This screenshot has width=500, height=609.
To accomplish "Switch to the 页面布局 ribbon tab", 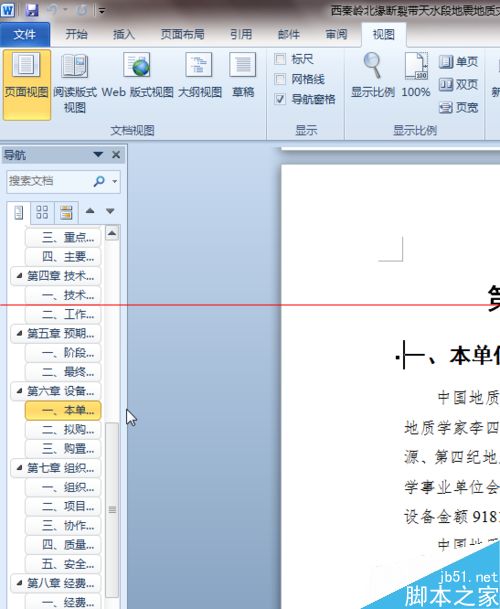I will point(183,35).
